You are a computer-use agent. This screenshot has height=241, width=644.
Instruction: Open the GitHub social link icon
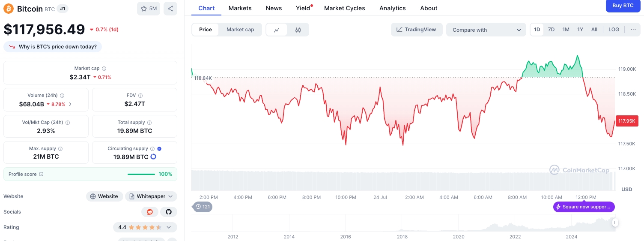[169, 212]
